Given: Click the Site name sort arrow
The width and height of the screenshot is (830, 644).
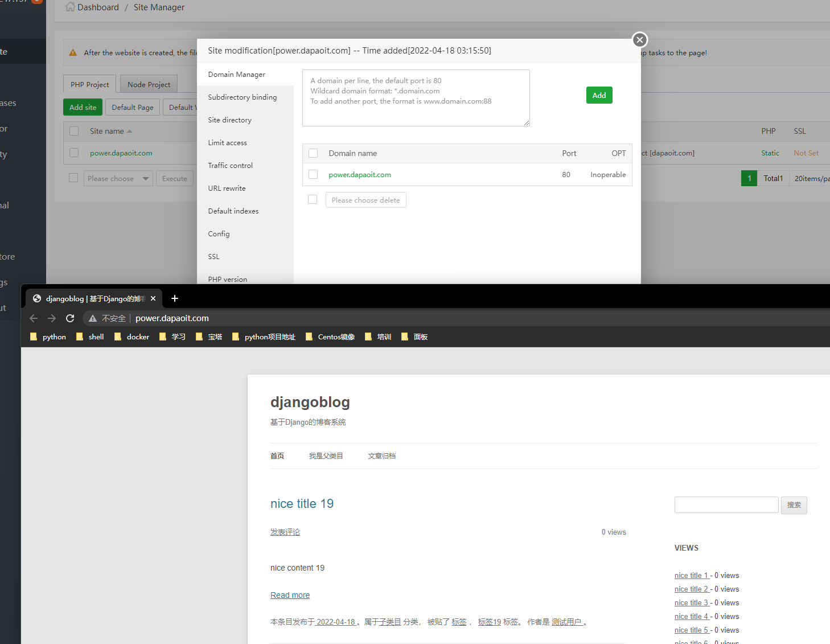Looking at the screenshot, I should click(130, 132).
